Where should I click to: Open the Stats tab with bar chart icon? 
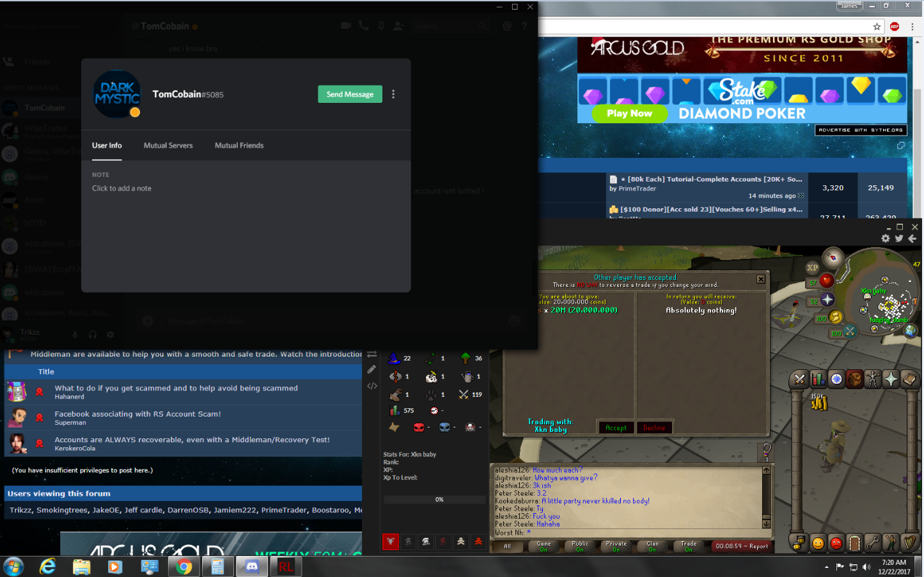click(x=818, y=380)
